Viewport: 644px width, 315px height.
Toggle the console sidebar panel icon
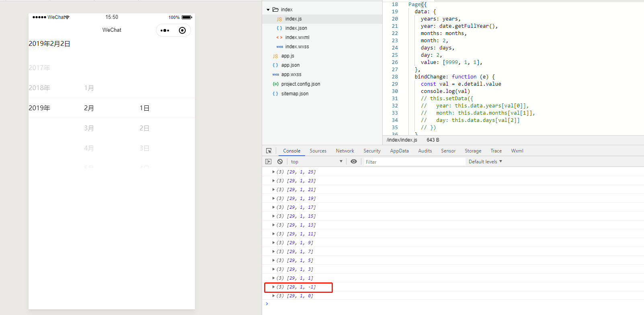tap(269, 162)
